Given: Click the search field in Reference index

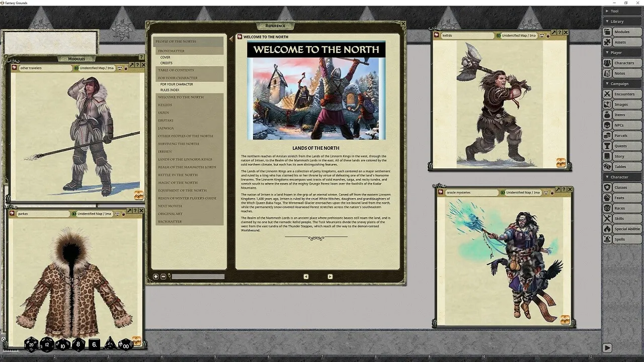Looking at the screenshot, I should pos(198,277).
